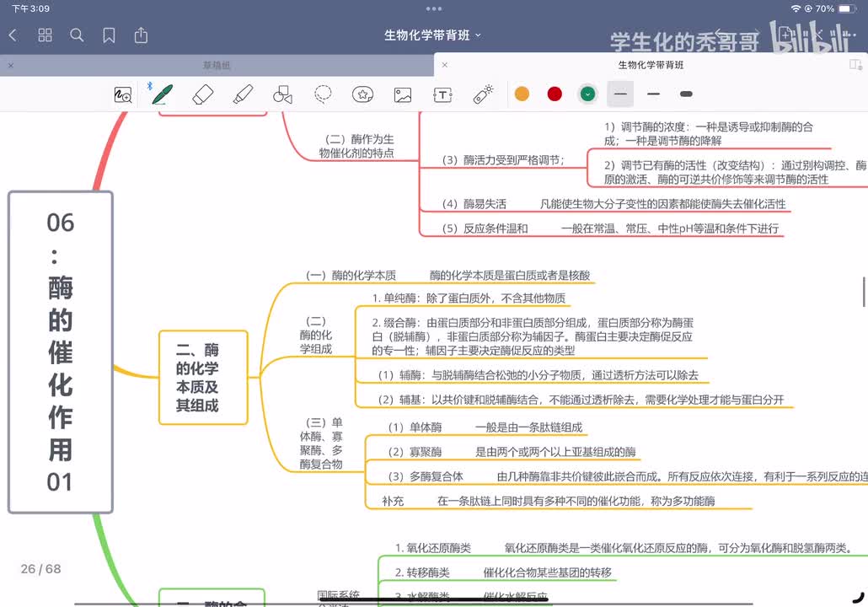Switch to the 草稿纸 tab
Image resolution: width=868 pixels, height=607 pixels.
coord(217,66)
